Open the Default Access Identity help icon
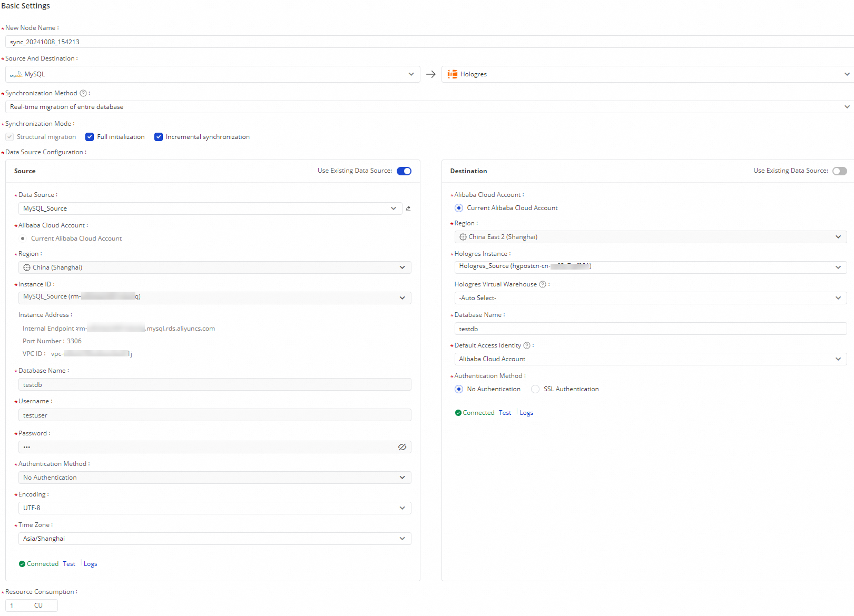The image size is (854, 616). pos(527,345)
